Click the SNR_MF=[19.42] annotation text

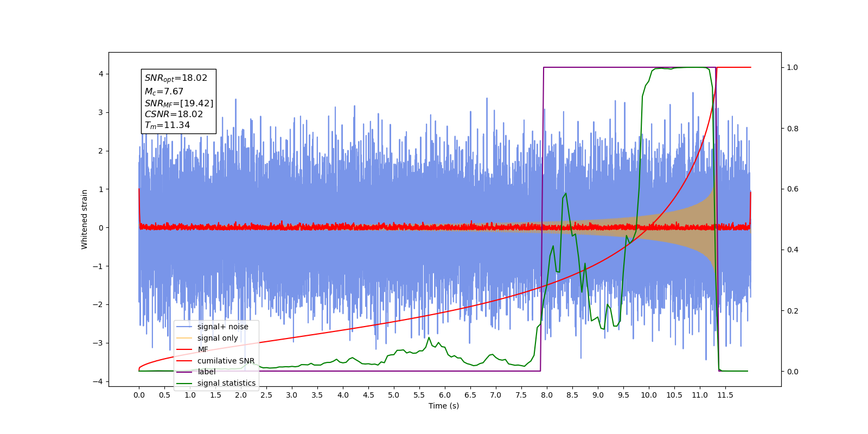pyautogui.click(x=179, y=103)
